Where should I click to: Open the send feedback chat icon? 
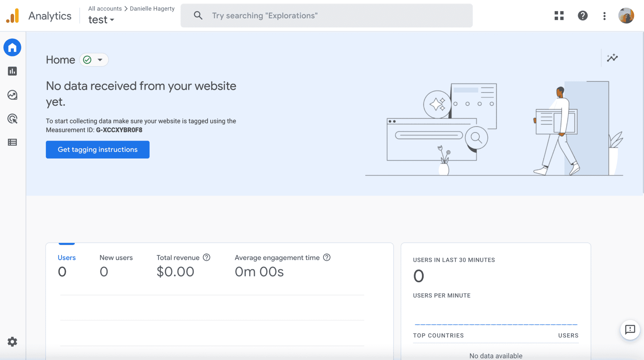click(x=630, y=329)
